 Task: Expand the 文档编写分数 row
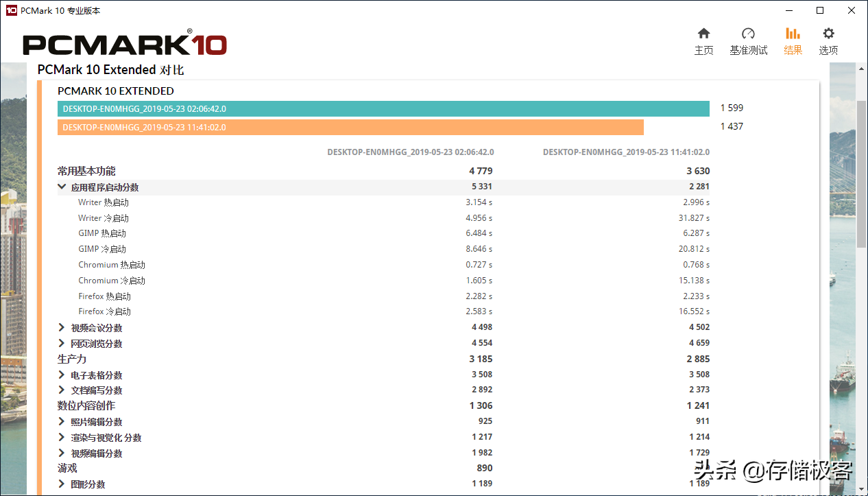point(62,390)
